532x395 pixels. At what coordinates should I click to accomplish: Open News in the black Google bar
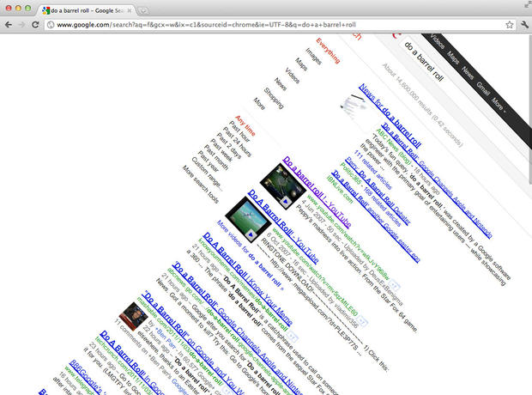468,73
